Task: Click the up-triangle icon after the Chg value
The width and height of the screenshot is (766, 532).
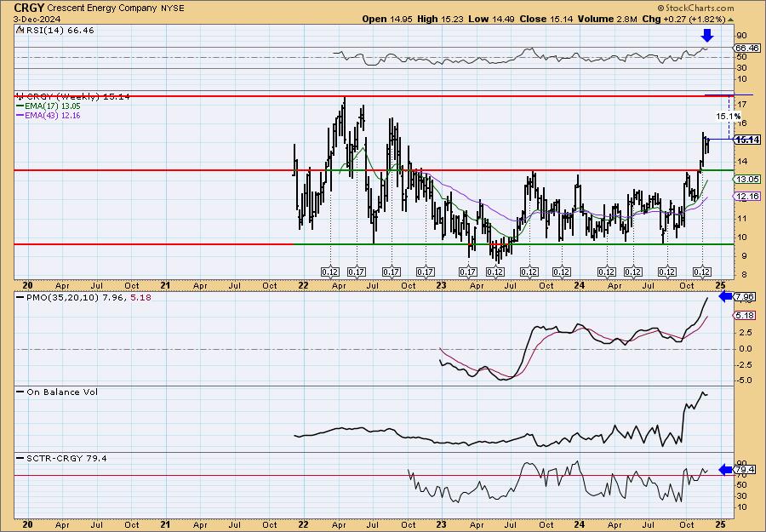Action: 731,20
